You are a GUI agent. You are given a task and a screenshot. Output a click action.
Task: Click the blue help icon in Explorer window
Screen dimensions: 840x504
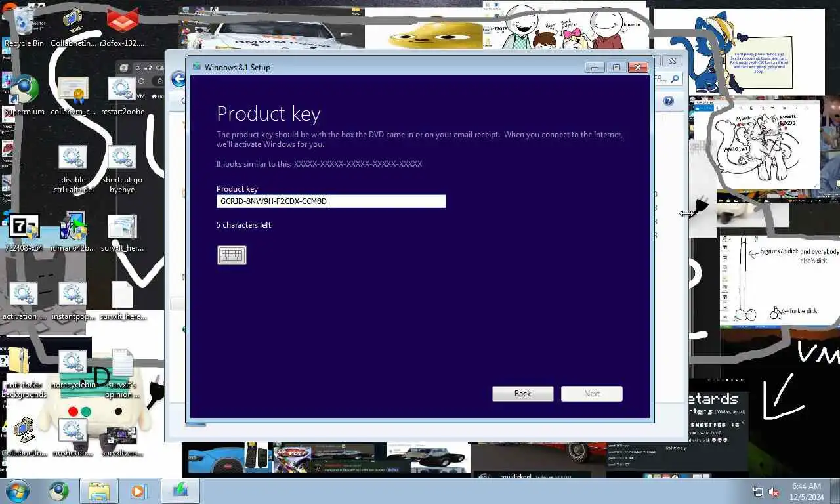pyautogui.click(x=668, y=101)
